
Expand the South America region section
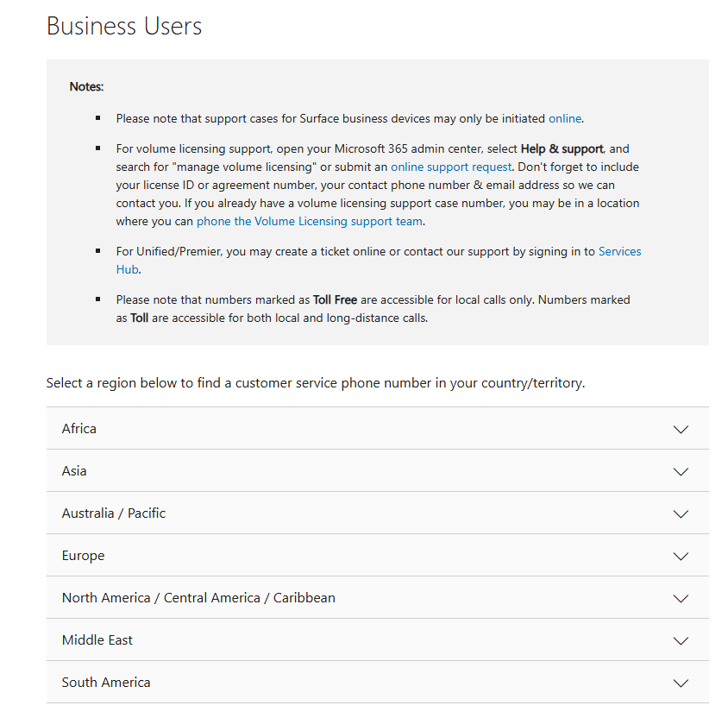coord(106,683)
